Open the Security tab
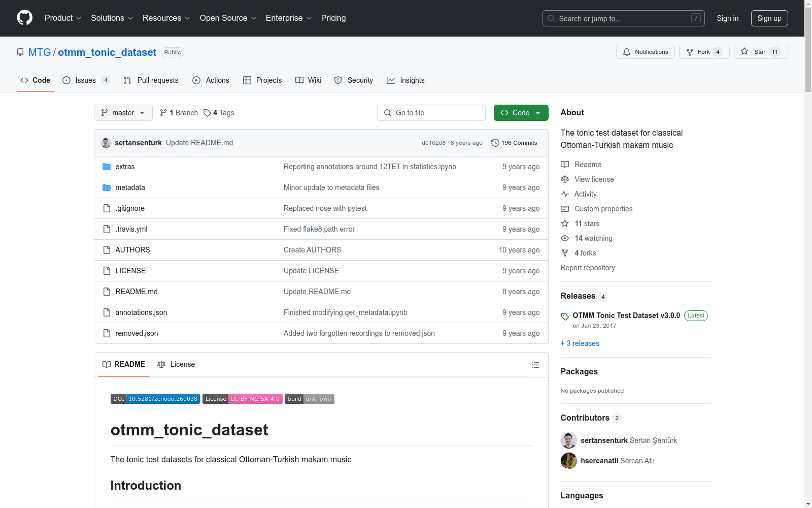The image size is (812, 508). coord(354,80)
